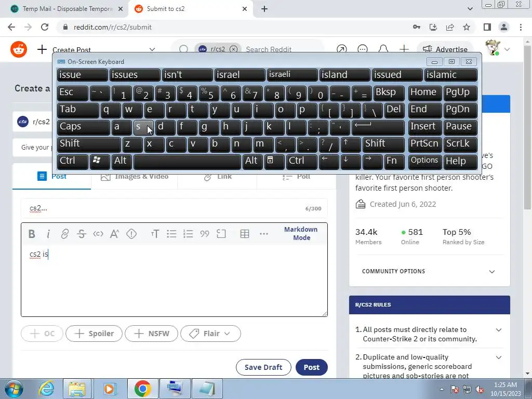Click the volume icon in system tray
The image size is (532, 399).
point(480,390)
